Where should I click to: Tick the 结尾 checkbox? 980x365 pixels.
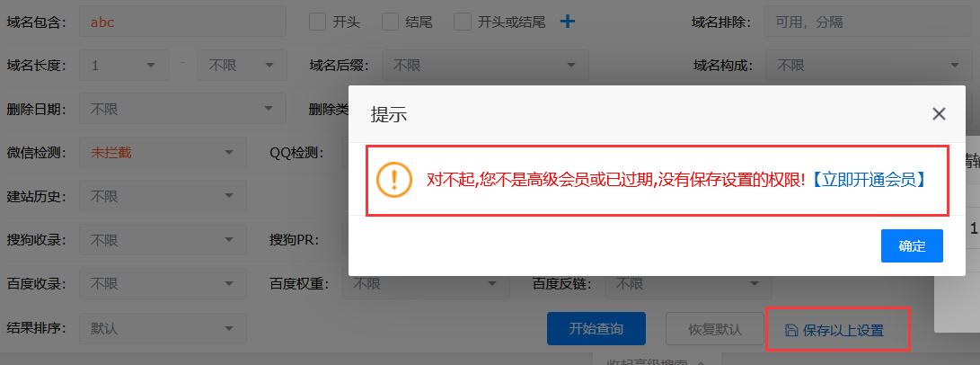pyautogui.click(x=390, y=22)
